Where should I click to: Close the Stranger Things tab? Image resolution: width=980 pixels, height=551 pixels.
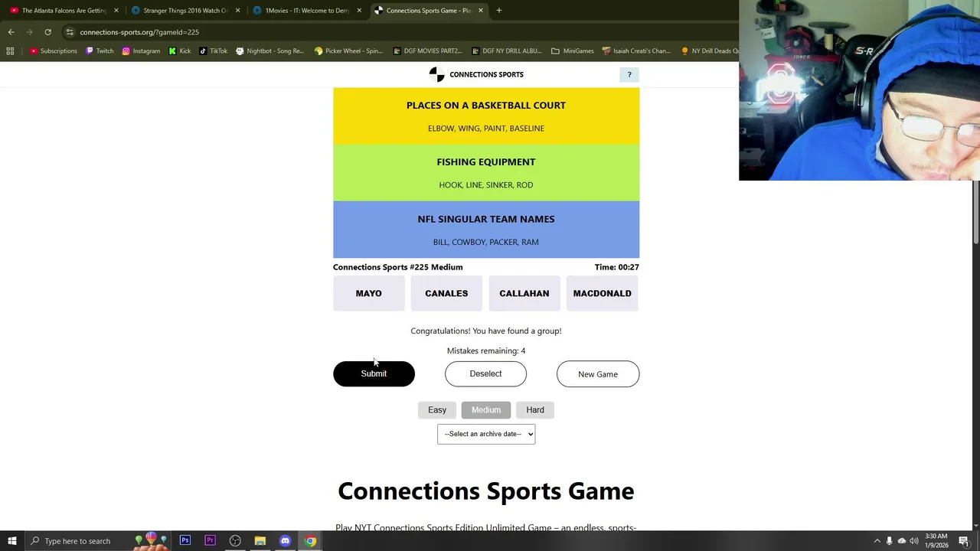pos(237,11)
